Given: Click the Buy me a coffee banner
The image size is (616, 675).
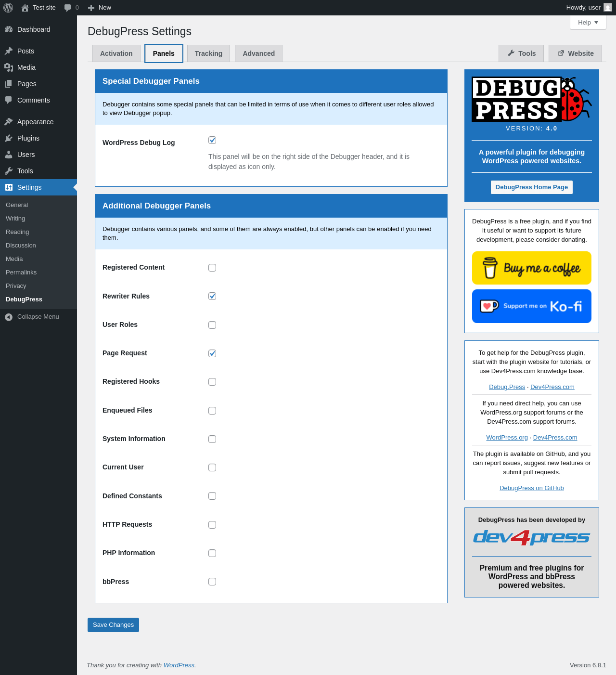Looking at the screenshot, I should click(532, 268).
